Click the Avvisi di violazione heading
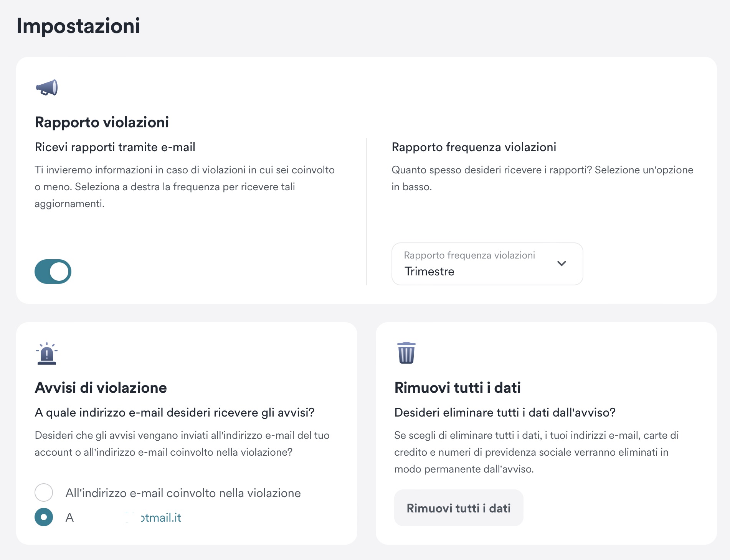The image size is (730, 560). click(x=101, y=388)
